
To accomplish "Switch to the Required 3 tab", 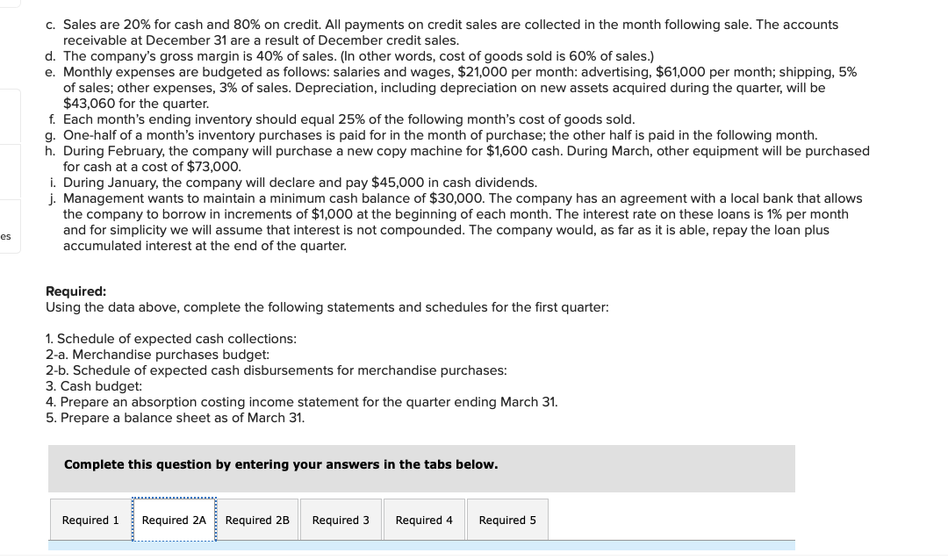I will pos(341,520).
